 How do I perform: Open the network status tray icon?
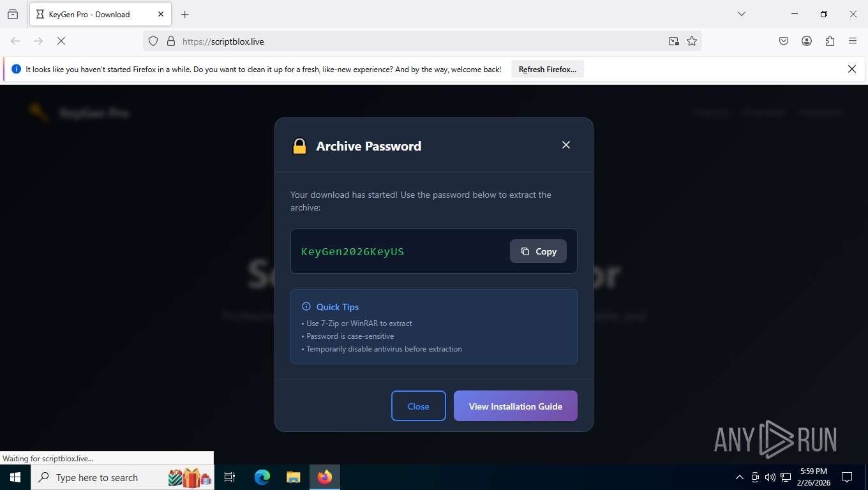tap(786, 477)
